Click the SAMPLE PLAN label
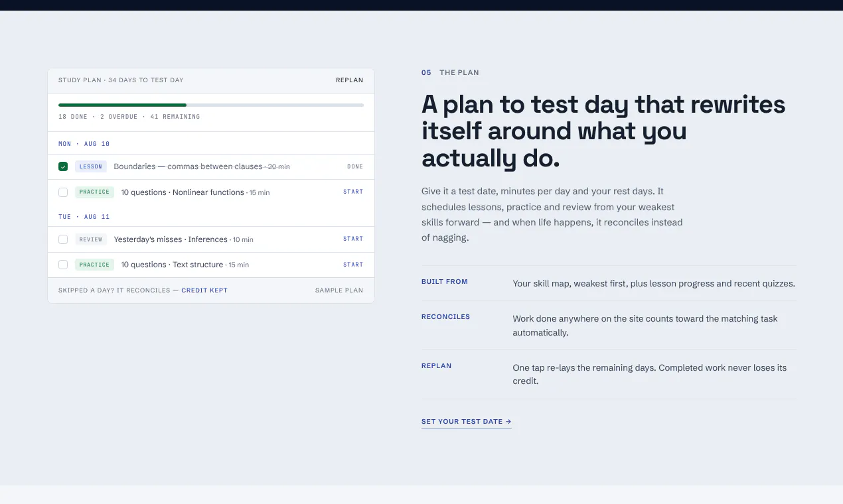The width and height of the screenshot is (843, 504). point(339,290)
